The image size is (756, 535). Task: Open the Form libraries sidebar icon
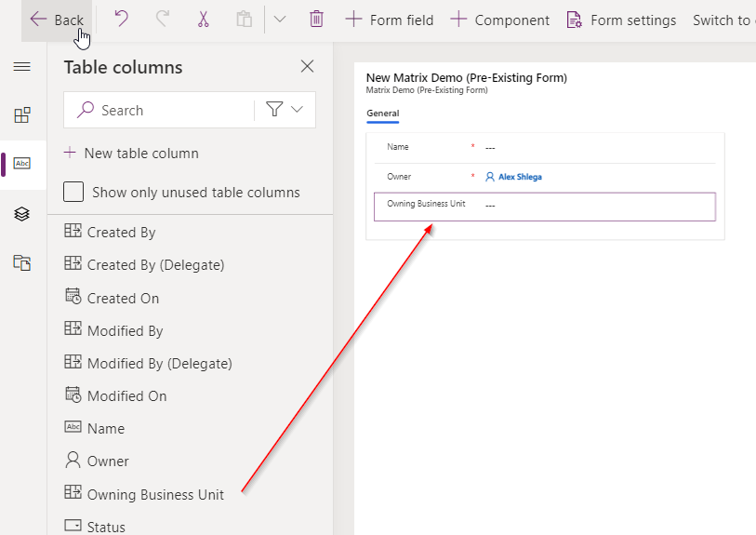tap(22, 263)
